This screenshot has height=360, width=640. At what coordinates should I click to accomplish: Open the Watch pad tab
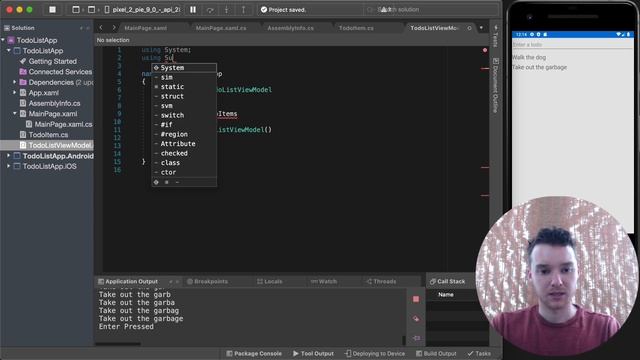(x=324, y=281)
